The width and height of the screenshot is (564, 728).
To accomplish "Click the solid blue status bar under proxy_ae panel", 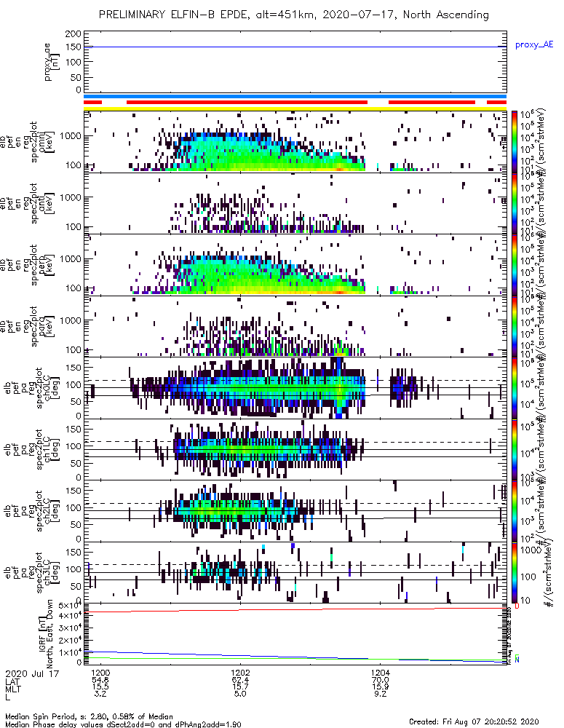I will tap(295, 96).
